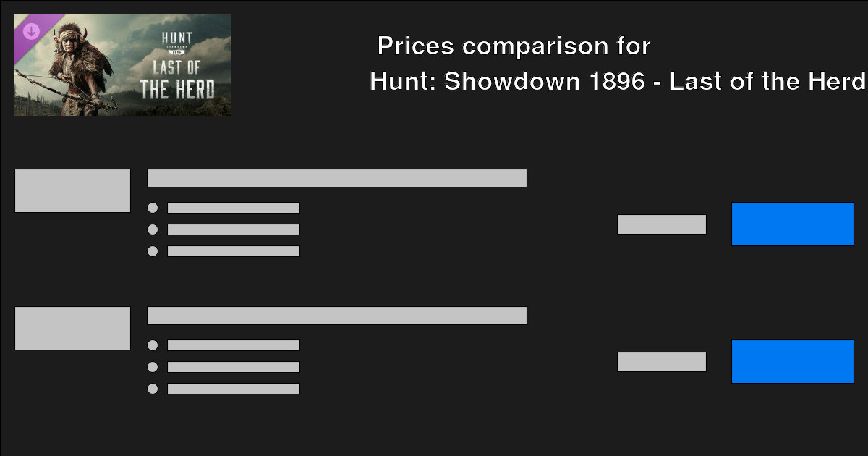Click the purple download arrow DLC badge

point(29,30)
